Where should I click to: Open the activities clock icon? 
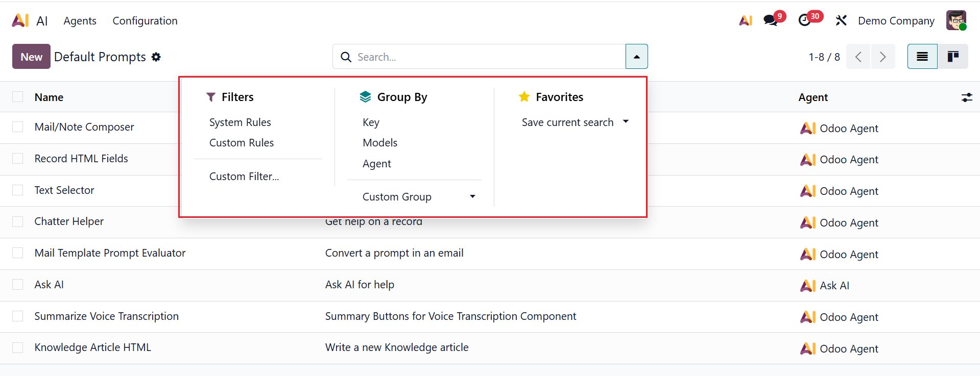point(804,20)
